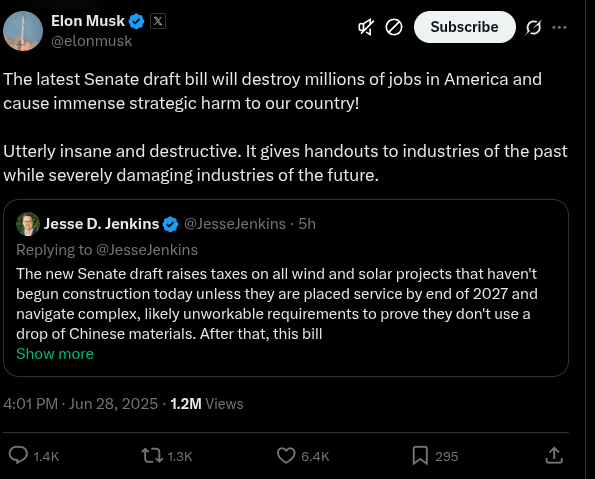Expand the quoted tweet with Show more
This screenshot has height=479, width=595.
point(55,354)
